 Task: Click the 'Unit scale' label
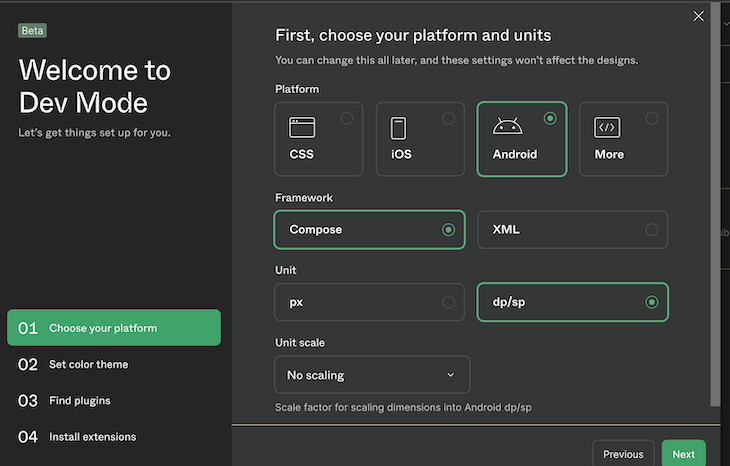(x=300, y=343)
